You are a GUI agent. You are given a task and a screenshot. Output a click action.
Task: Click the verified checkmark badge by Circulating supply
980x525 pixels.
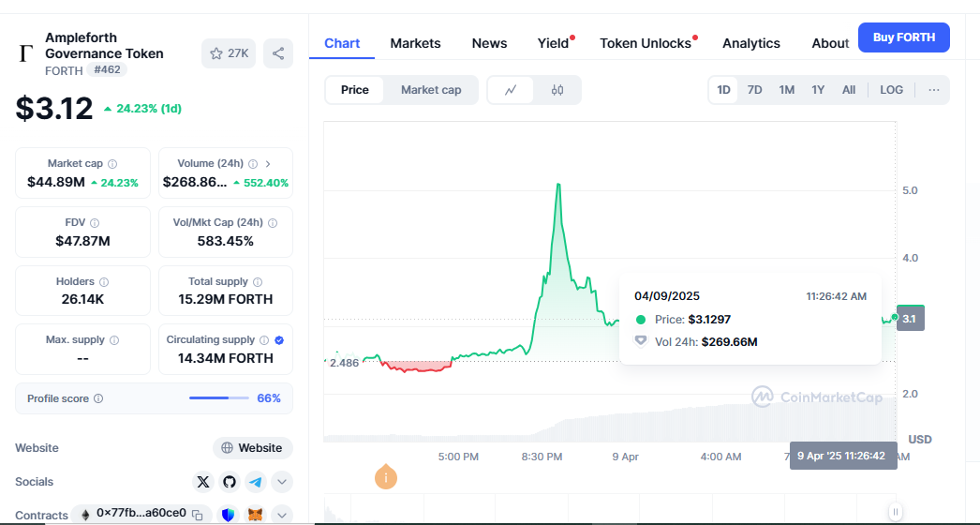279,340
